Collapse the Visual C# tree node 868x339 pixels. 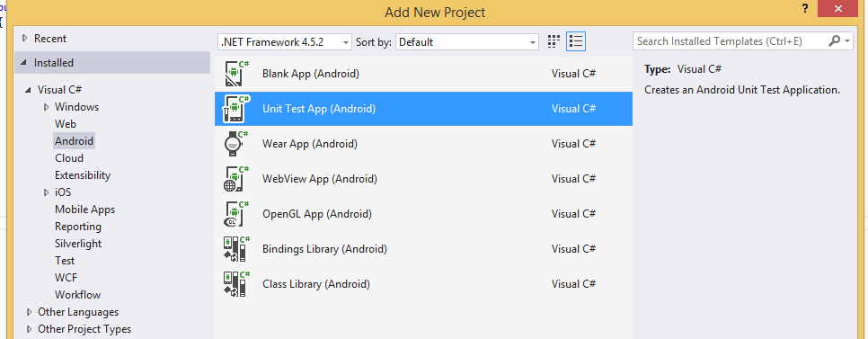[x=28, y=90]
